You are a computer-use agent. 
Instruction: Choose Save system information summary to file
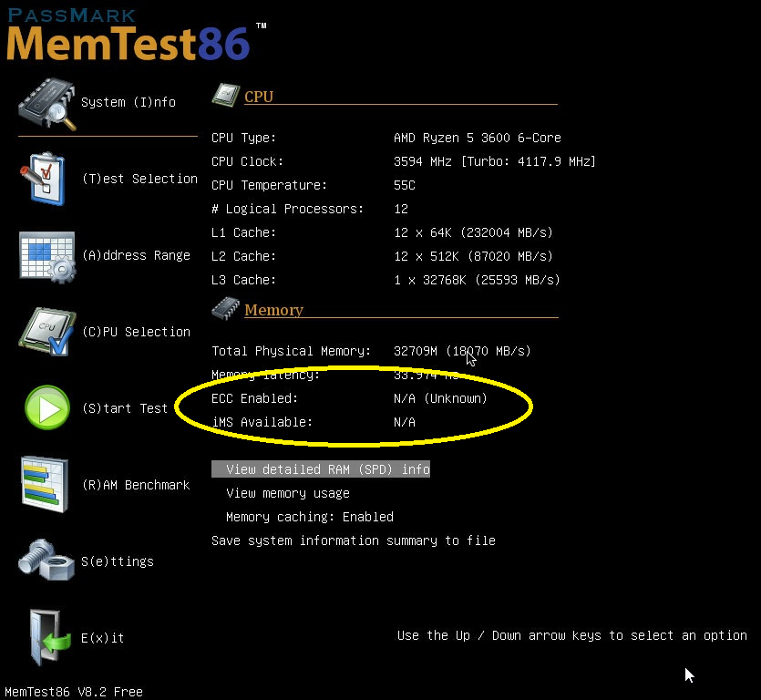[354, 540]
